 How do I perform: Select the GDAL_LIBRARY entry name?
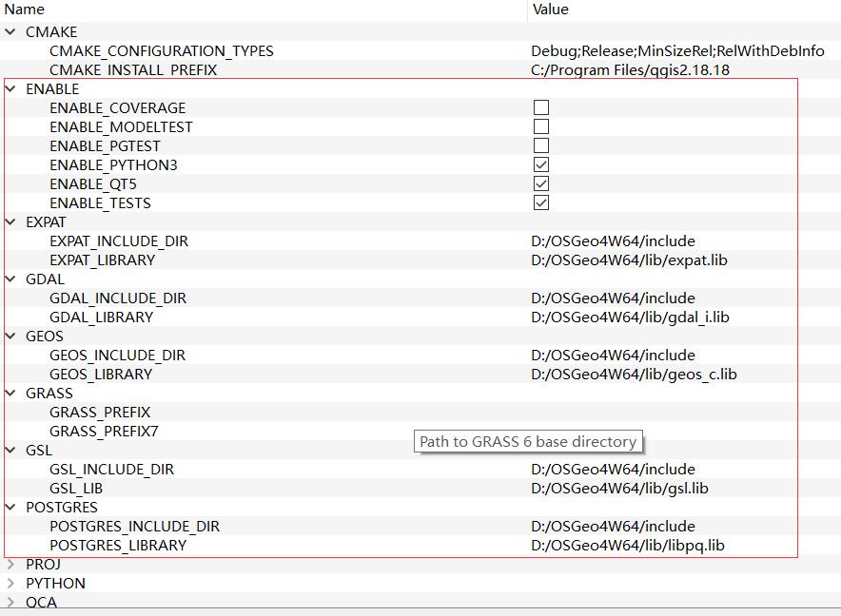click(101, 318)
